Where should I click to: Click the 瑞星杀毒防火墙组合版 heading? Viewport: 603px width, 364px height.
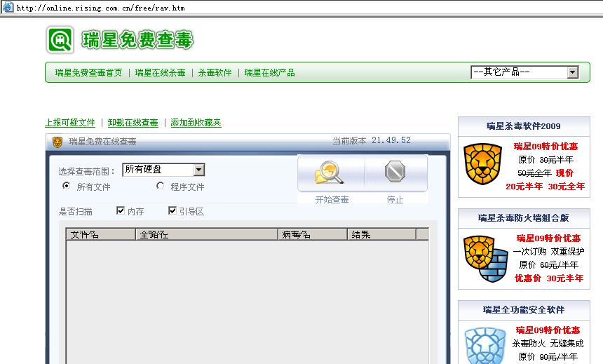[523, 218]
